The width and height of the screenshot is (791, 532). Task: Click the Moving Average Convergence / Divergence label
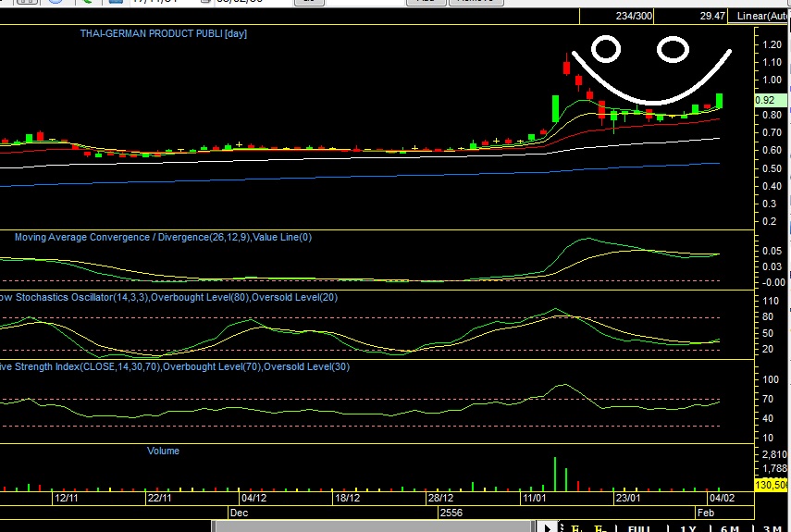pos(163,237)
